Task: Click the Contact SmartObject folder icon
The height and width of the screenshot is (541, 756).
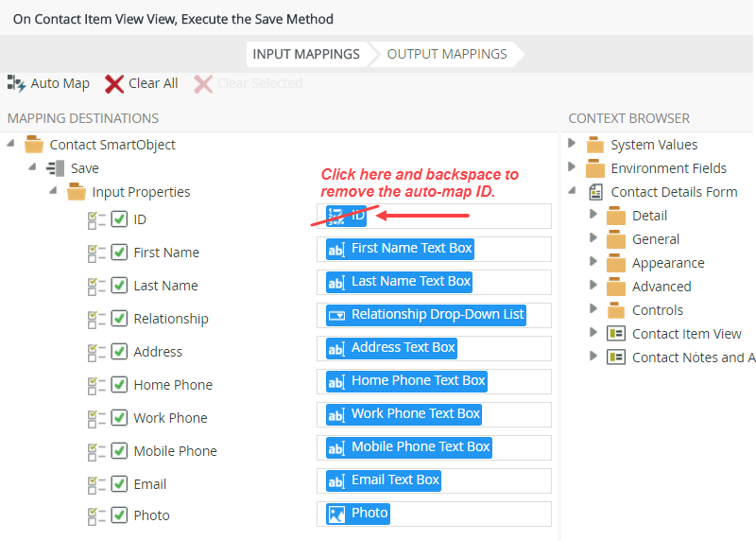Action: pyautogui.click(x=35, y=145)
